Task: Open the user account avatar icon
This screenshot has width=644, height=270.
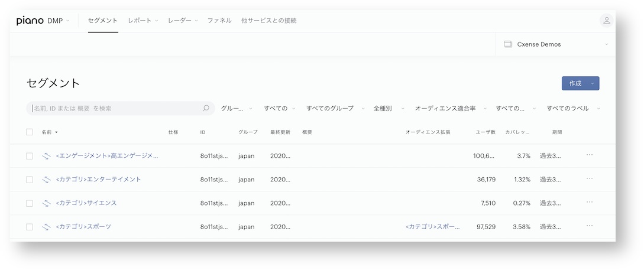Action: [x=606, y=21]
